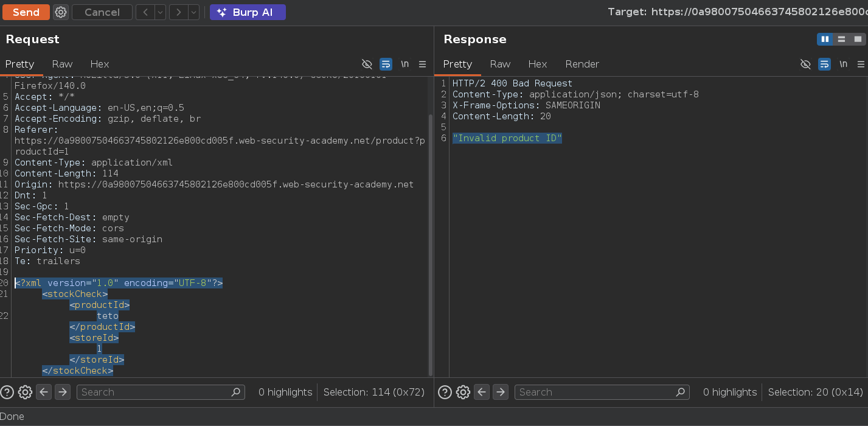Screen dimensions: 868x426
Task: Go to previous search match in Response
Action: point(482,393)
